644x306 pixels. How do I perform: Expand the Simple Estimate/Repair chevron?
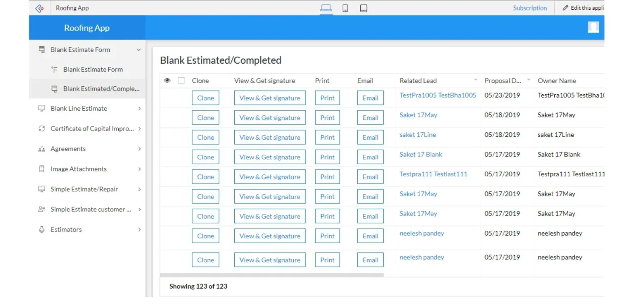coord(139,189)
